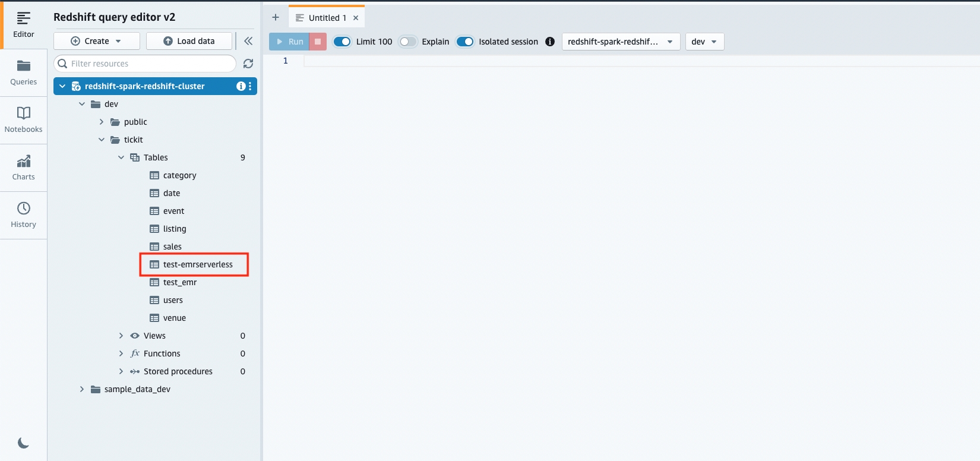The width and height of the screenshot is (980, 461).
Task: Collapse the dev database node
Action: tap(82, 104)
